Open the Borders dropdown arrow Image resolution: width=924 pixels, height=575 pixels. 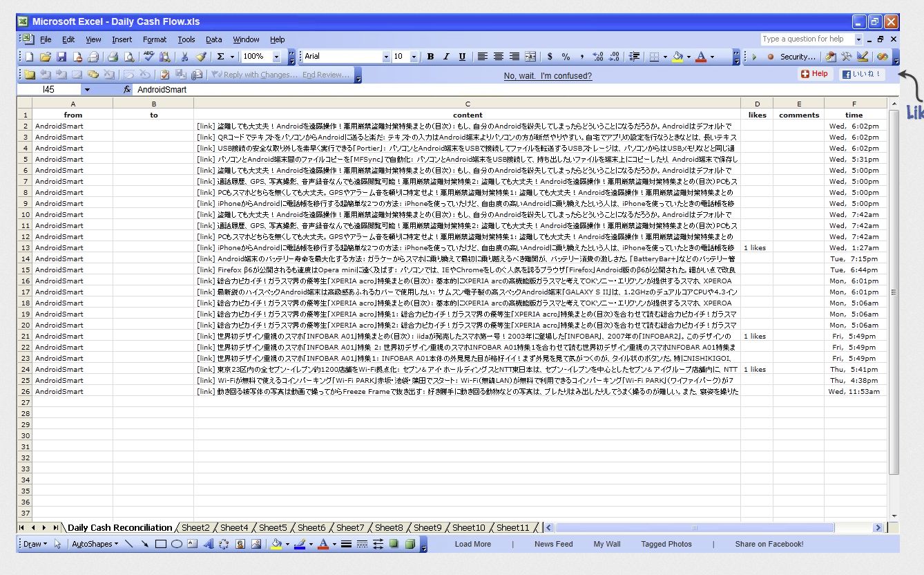point(665,57)
